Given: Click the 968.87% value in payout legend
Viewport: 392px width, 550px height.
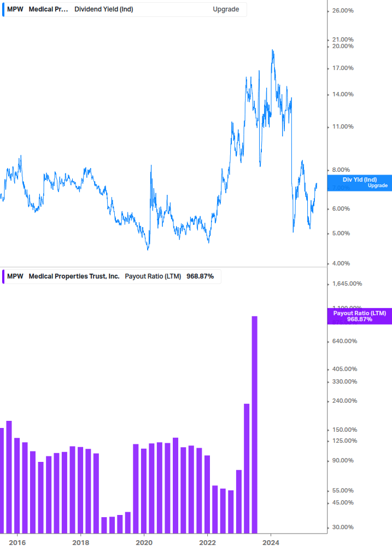Looking at the screenshot, I should pos(200,276).
